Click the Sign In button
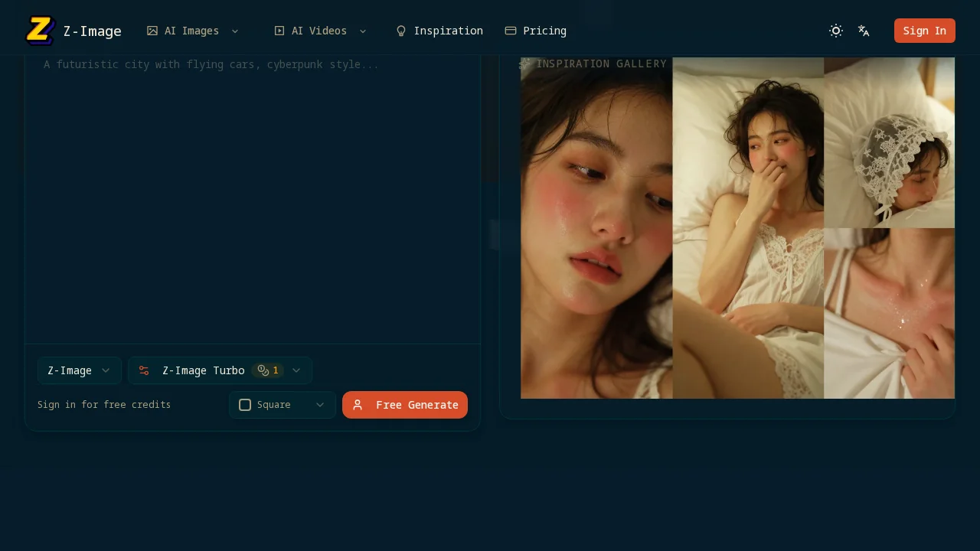980x551 pixels. pos(924,31)
